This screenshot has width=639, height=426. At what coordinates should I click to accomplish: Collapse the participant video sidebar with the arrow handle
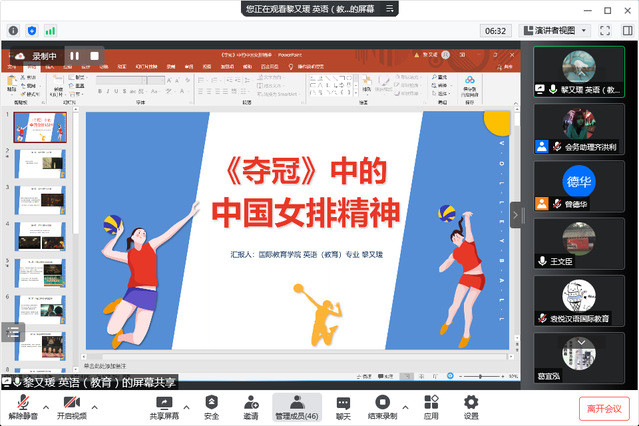point(516,215)
